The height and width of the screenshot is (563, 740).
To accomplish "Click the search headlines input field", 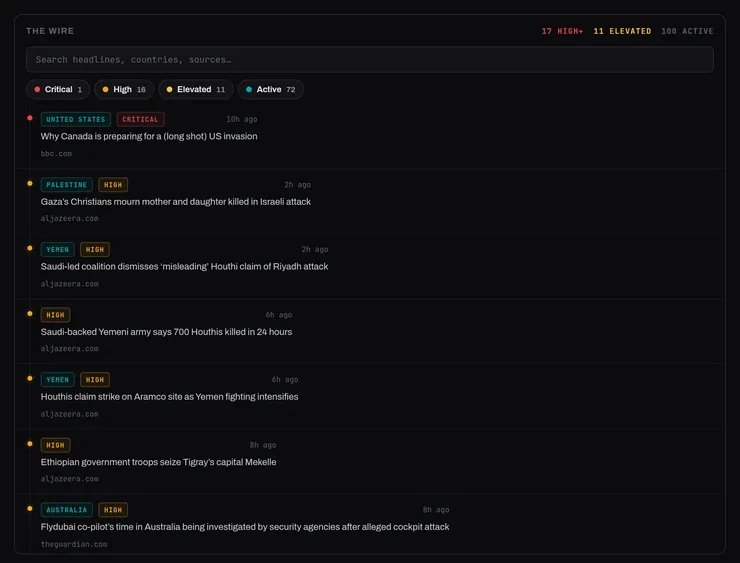I will pos(370,59).
